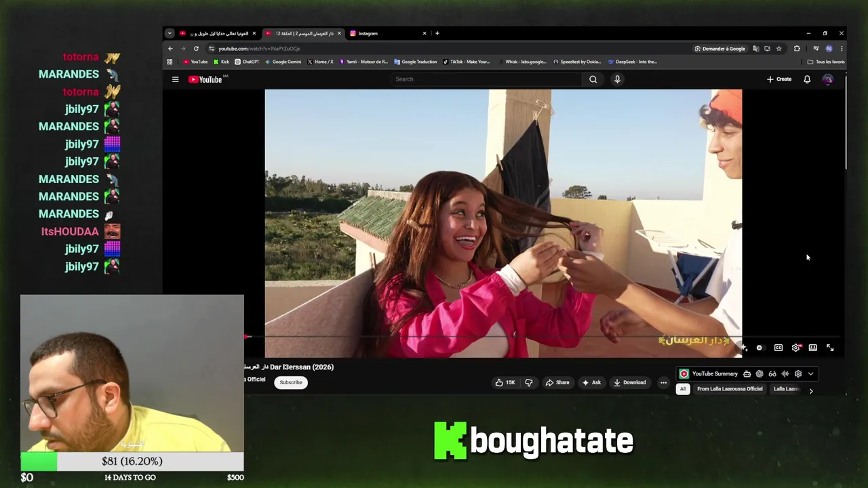Open the YouTube account avatar menu
Viewport: 868px width, 488px height.
coord(827,79)
